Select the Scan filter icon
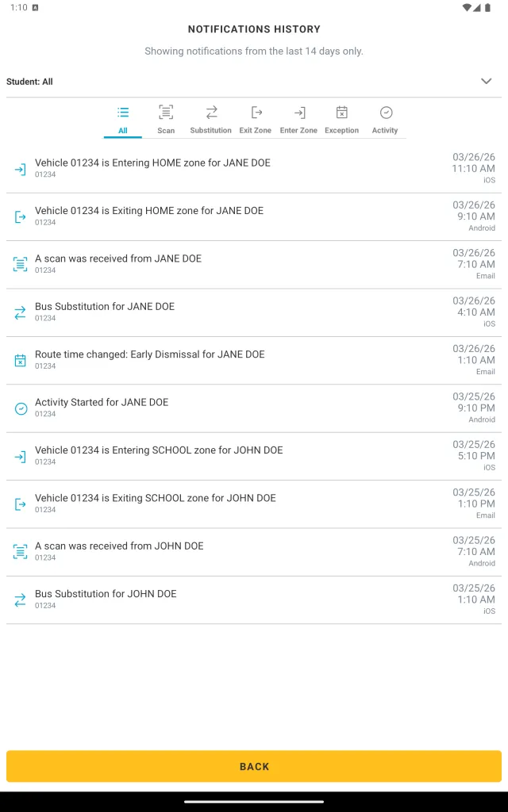The image size is (508, 812). 166,112
